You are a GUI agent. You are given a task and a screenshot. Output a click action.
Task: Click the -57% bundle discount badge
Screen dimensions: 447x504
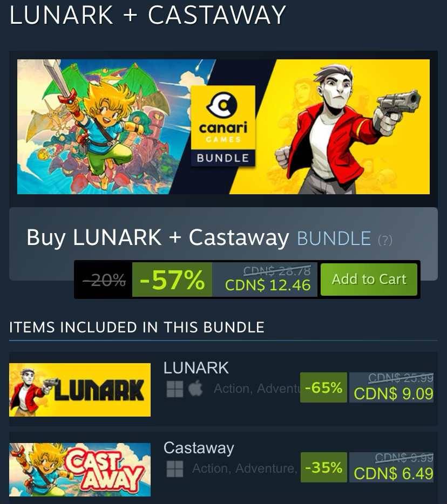click(x=172, y=280)
